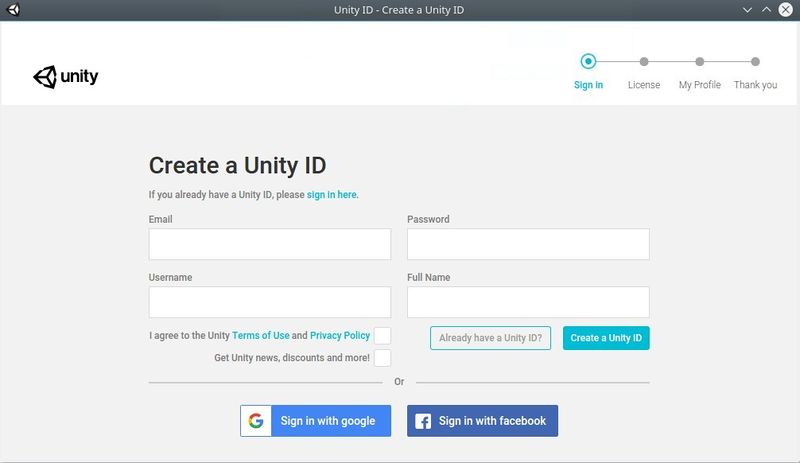Image resolution: width=800 pixels, height=463 pixels.
Task: Click 'Already have a Unity ID?' button
Action: pyautogui.click(x=490, y=338)
